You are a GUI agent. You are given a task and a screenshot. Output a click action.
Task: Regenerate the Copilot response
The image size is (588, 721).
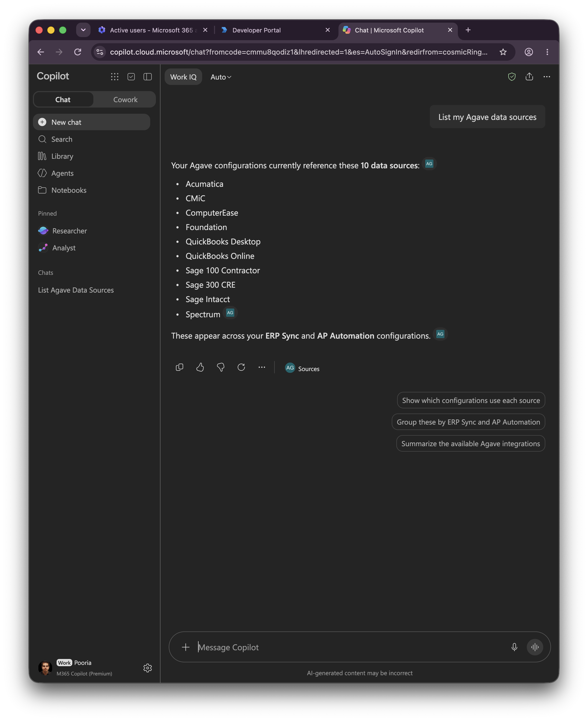[x=241, y=367]
